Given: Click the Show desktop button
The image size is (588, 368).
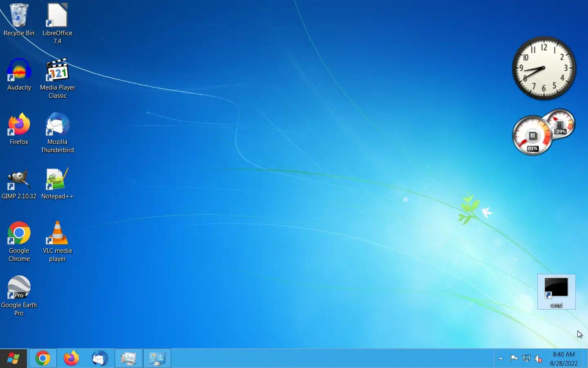Looking at the screenshot, I should [x=585, y=359].
